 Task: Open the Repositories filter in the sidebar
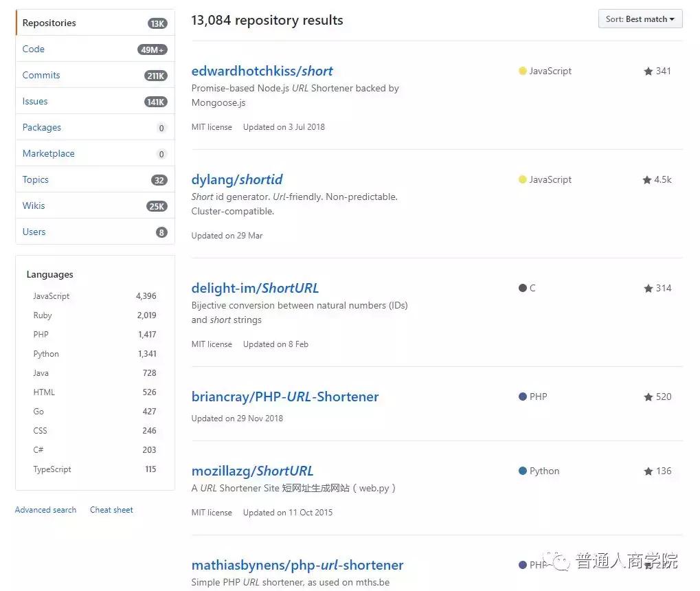click(48, 22)
